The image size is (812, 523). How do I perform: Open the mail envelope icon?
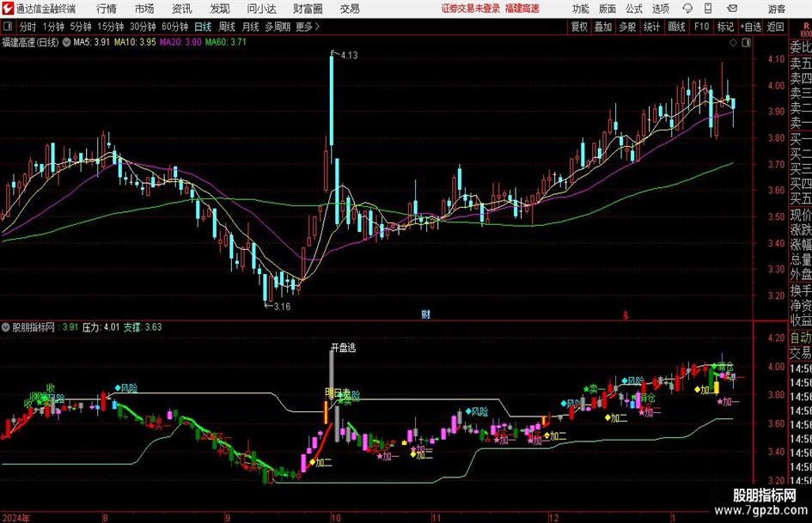pyautogui.click(x=732, y=9)
